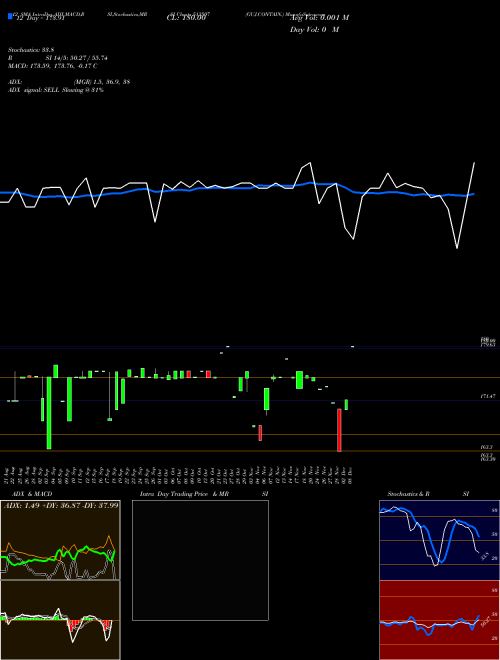Click the '(MGR) 1.5, 36.9, 38' ADX values
Image resolution: width=500 pixels, height=660 pixels.
pyautogui.click(x=101, y=82)
